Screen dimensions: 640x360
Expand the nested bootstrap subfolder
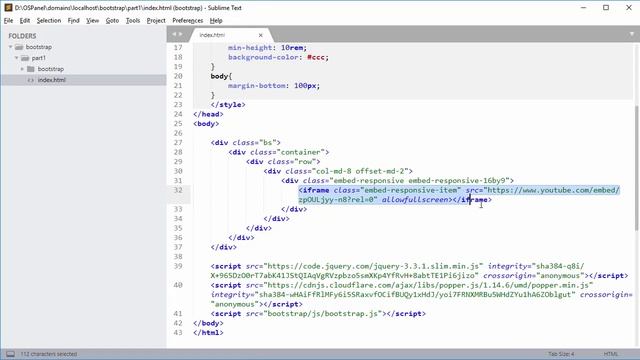click(x=22, y=69)
